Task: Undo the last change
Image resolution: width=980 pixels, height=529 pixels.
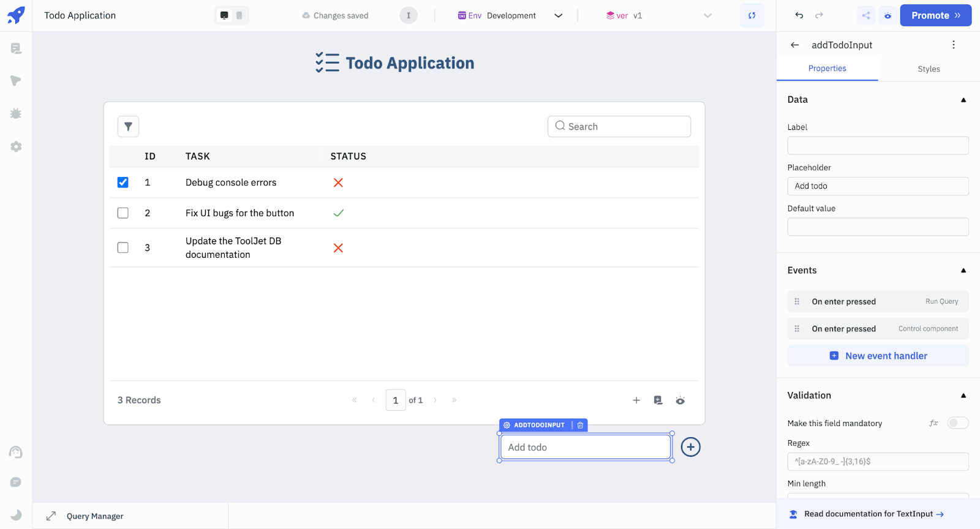Action: click(x=799, y=15)
